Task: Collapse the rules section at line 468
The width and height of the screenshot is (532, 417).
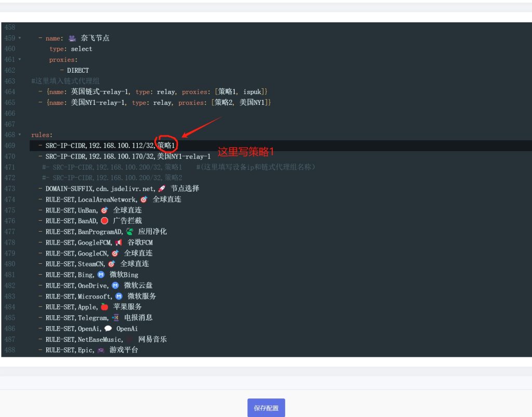Action: point(20,135)
